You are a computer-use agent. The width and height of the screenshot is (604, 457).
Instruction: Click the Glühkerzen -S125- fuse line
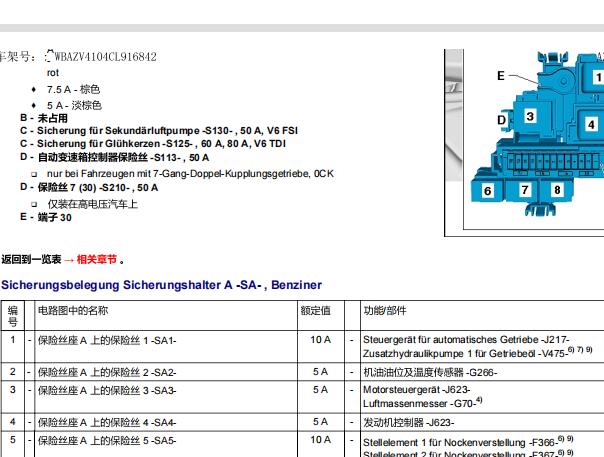pyautogui.click(x=153, y=144)
